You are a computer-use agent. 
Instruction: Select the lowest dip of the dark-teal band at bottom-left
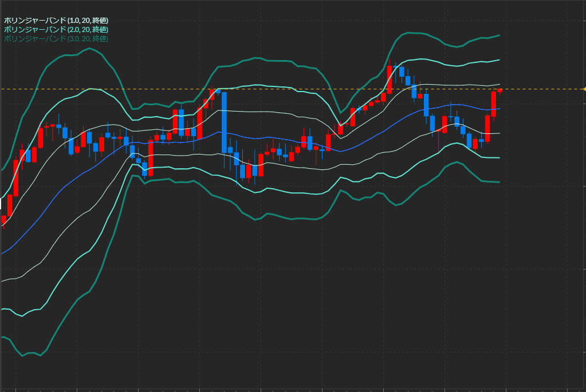(23, 355)
